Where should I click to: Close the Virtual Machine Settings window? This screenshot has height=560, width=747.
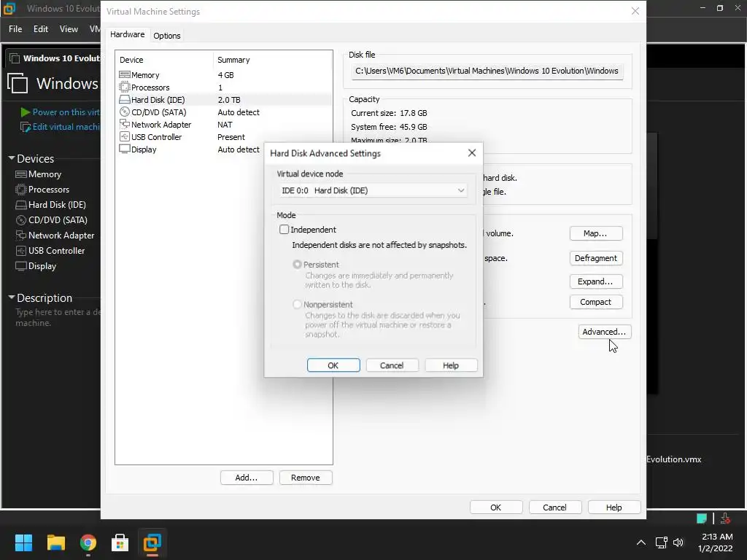click(635, 11)
